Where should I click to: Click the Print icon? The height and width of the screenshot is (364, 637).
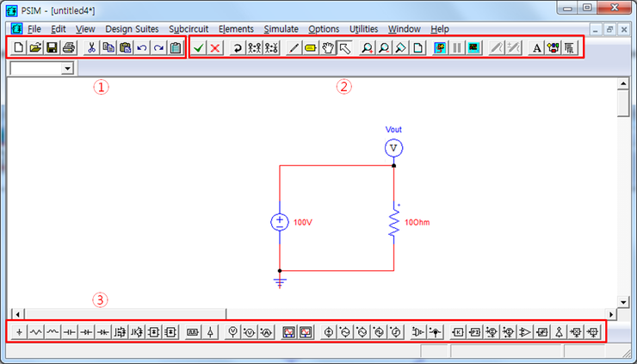pyautogui.click(x=68, y=47)
